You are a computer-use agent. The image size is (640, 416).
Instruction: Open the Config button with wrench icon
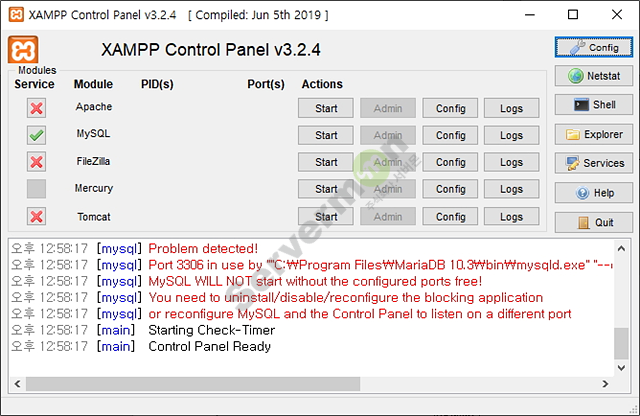click(593, 47)
